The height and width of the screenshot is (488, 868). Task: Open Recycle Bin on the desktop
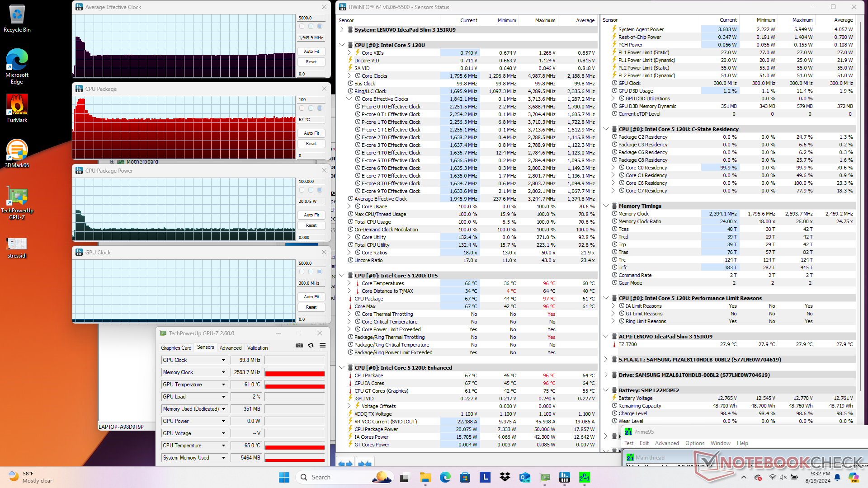[x=17, y=19]
